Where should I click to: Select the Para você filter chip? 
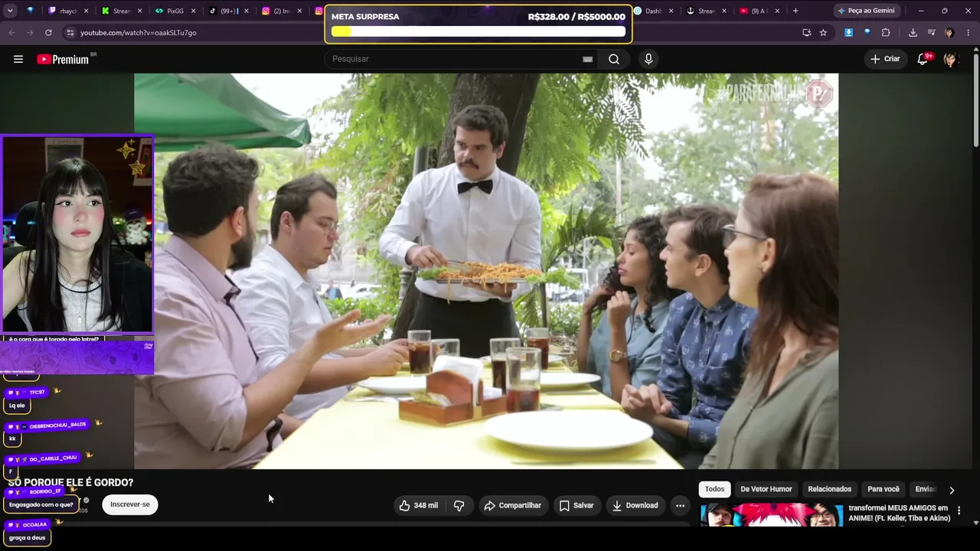[x=884, y=489]
